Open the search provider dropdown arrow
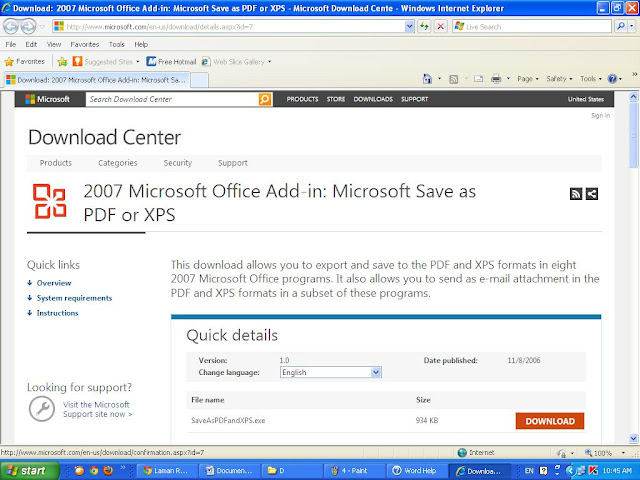 631,27
